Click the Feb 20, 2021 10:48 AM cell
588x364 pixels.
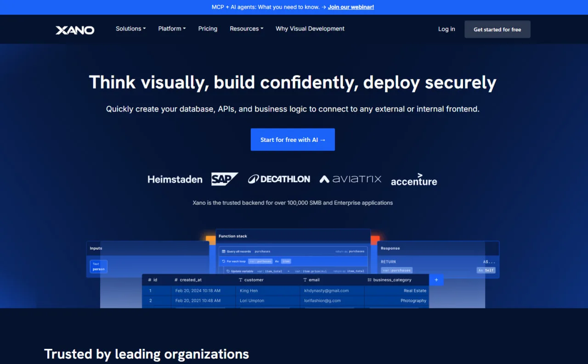click(x=203, y=301)
